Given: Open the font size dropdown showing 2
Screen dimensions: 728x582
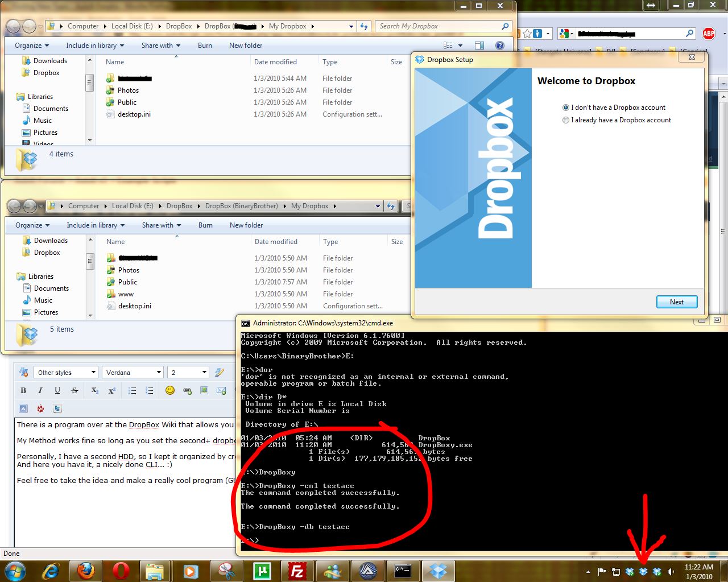Looking at the screenshot, I should pyautogui.click(x=188, y=373).
